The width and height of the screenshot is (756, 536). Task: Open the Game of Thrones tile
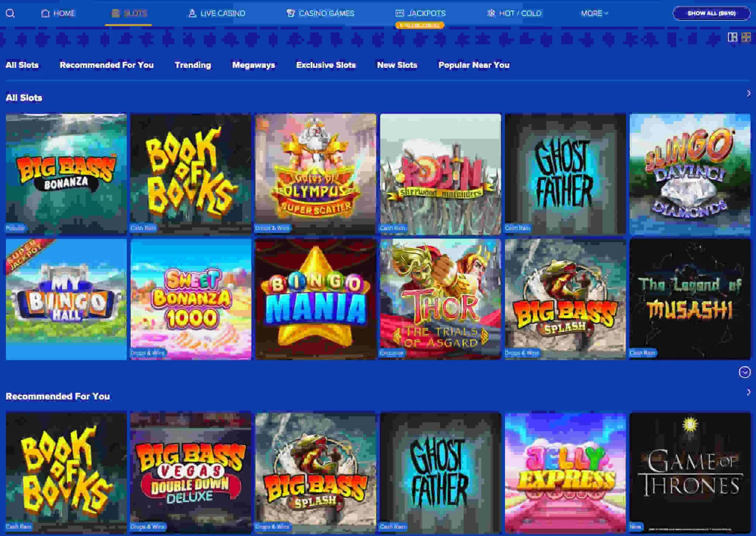pyautogui.click(x=690, y=473)
